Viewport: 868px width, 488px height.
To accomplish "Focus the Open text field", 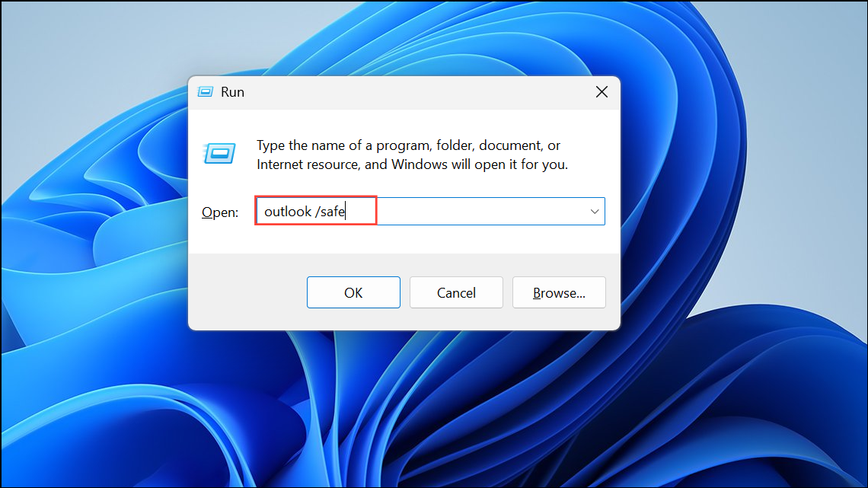I will pyautogui.click(x=430, y=212).
